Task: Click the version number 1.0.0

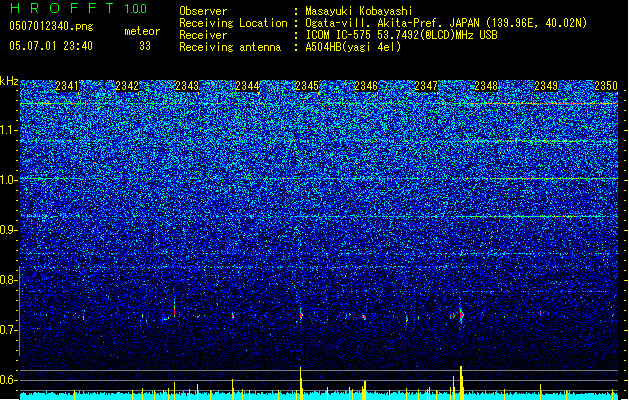Action: [x=136, y=9]
